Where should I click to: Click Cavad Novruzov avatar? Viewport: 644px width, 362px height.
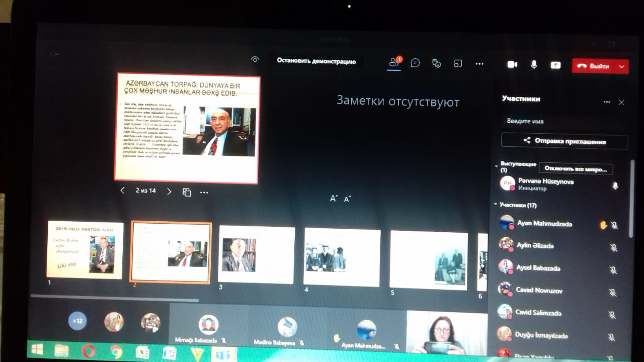(x=505, y=289)
